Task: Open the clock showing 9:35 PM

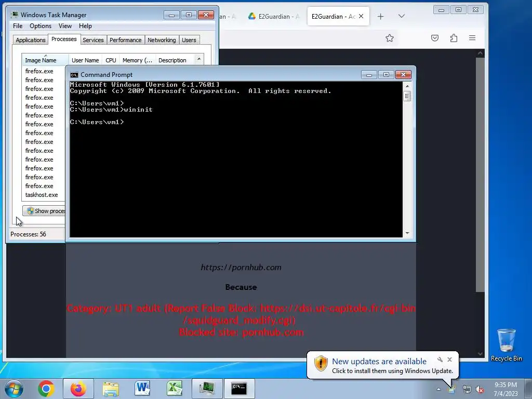Action: (506, 389)
